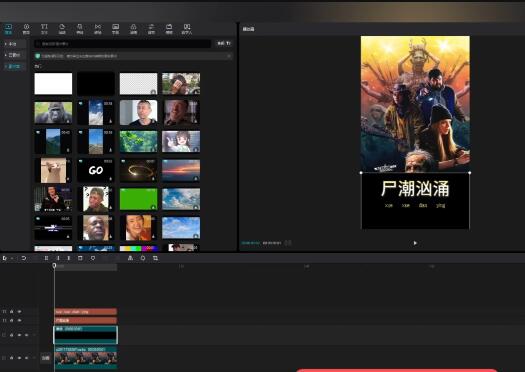Screen dimensions: 525x372
Task: Open the Audio tab next to Media
Action: (x=26, y=29)
